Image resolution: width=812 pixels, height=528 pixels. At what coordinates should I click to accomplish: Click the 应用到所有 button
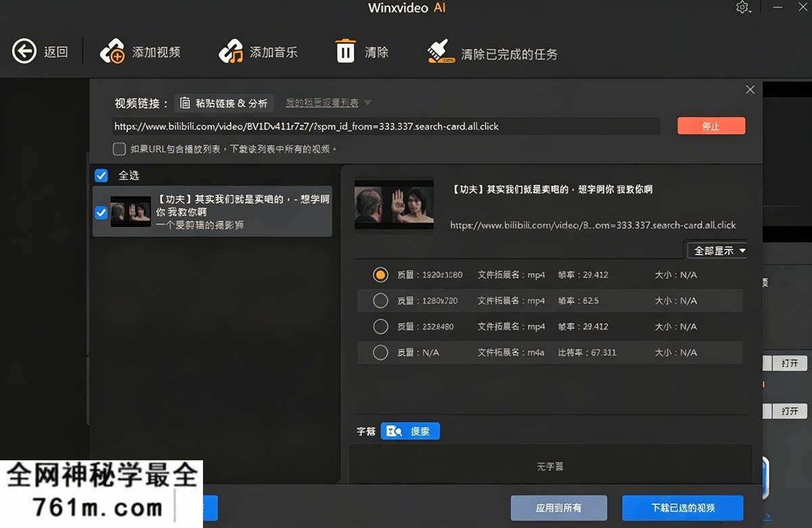(x=559, y=508)
